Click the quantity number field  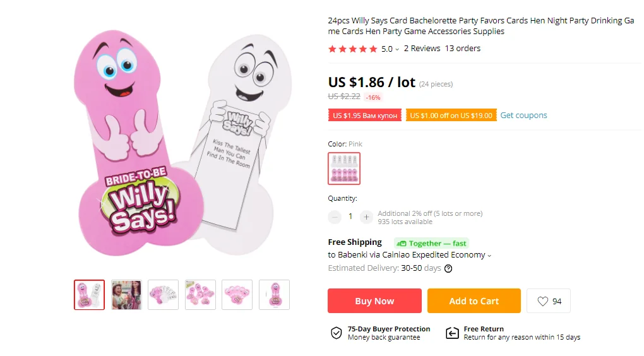pos(350,217)
